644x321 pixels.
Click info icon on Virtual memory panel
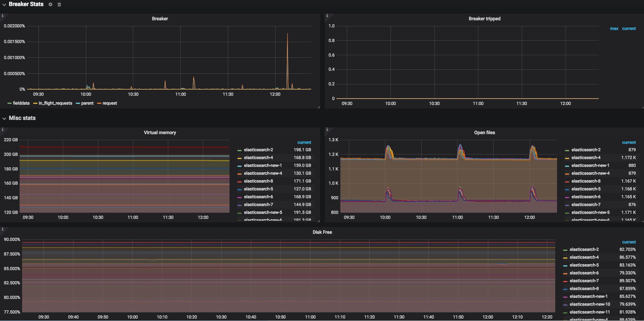point(2,130)
